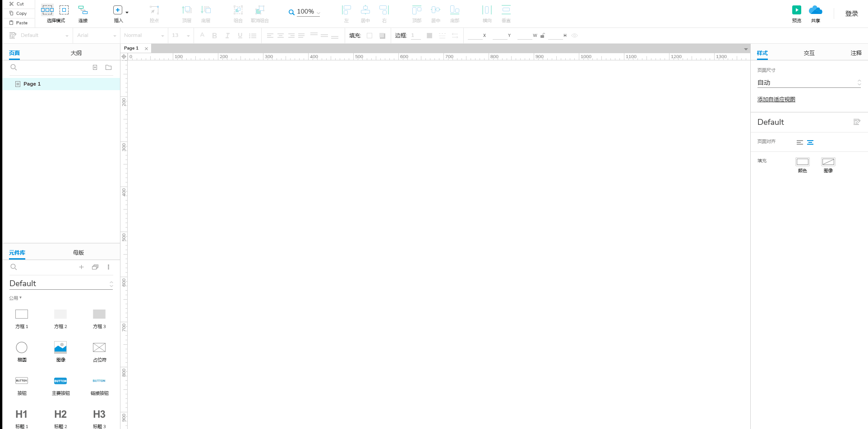This screenshot has height=429, width=868.
Task: Click the 登录 login button
Action: pyautogui.click(x=852, y=14)
